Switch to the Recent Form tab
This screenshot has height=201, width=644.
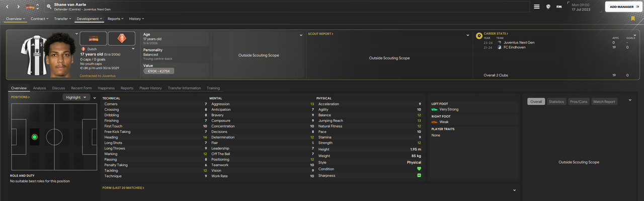[x=82, y=88]
